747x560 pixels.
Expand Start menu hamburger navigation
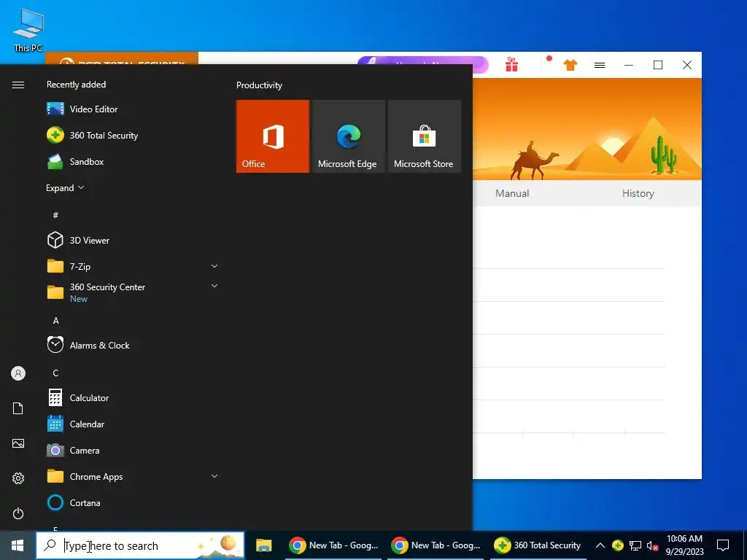click(x=18, y=85)
